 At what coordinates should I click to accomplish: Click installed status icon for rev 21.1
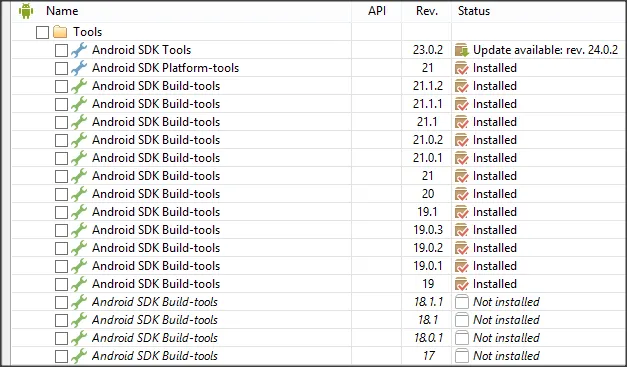[462, 122]
